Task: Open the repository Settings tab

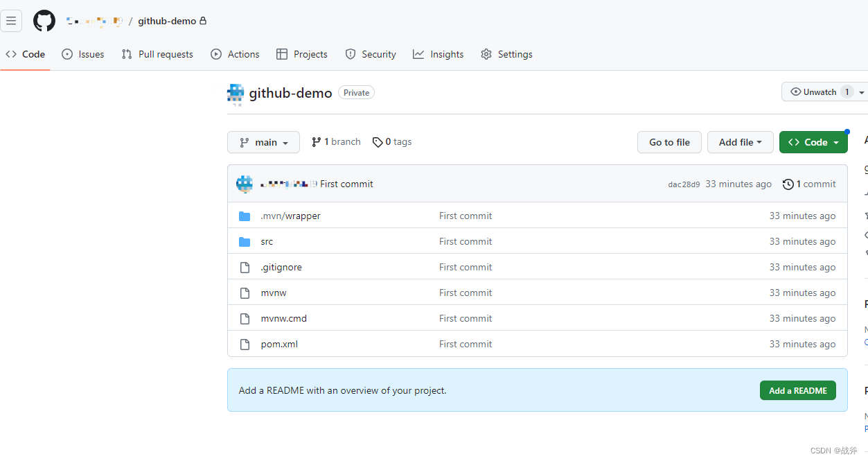Action: 507,54
